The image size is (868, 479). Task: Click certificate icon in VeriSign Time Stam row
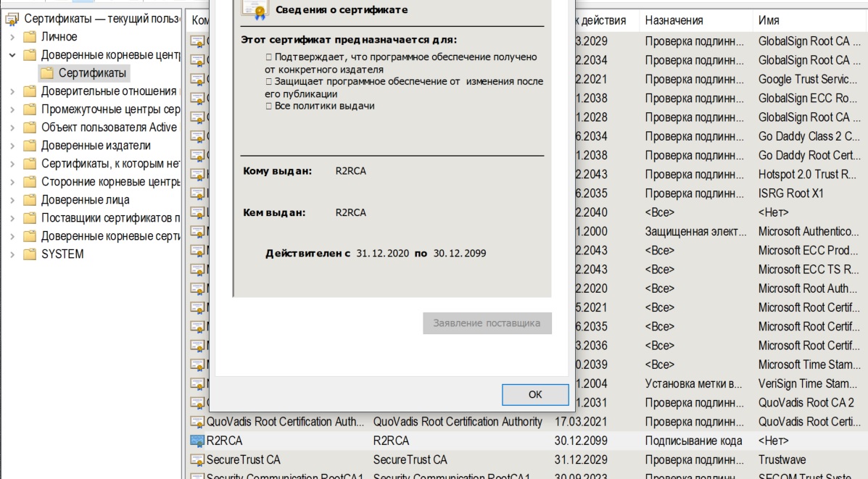[197, 384]
